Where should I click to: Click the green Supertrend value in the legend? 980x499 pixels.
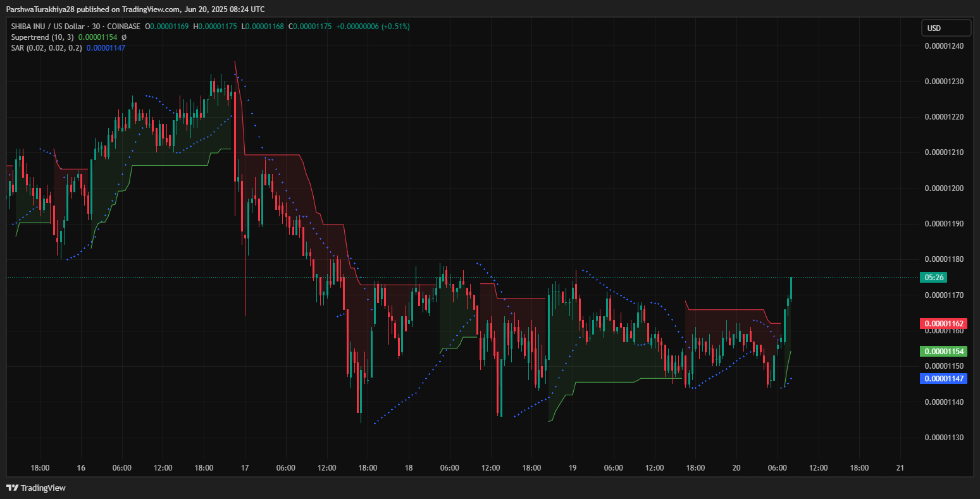click(x=97, y=37)
